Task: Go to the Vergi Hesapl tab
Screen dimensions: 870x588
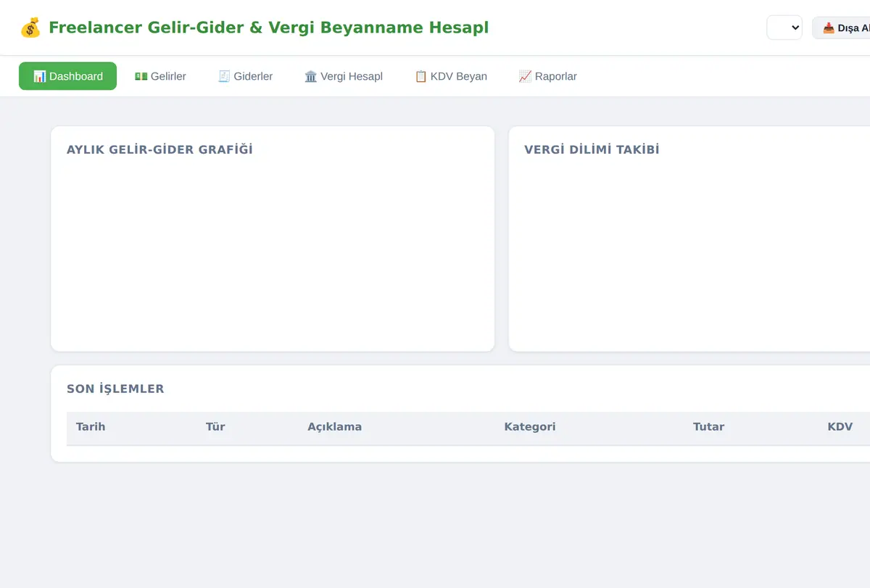Action: [344, 76]
